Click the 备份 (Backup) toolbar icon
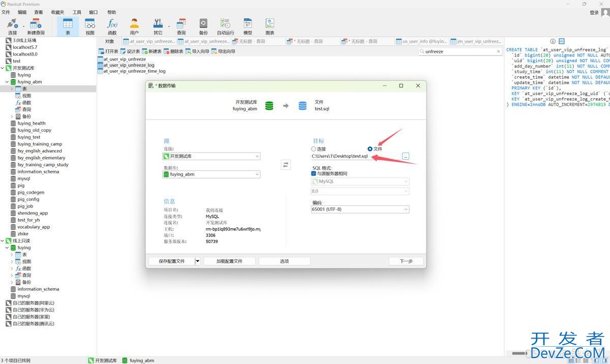 203,26
